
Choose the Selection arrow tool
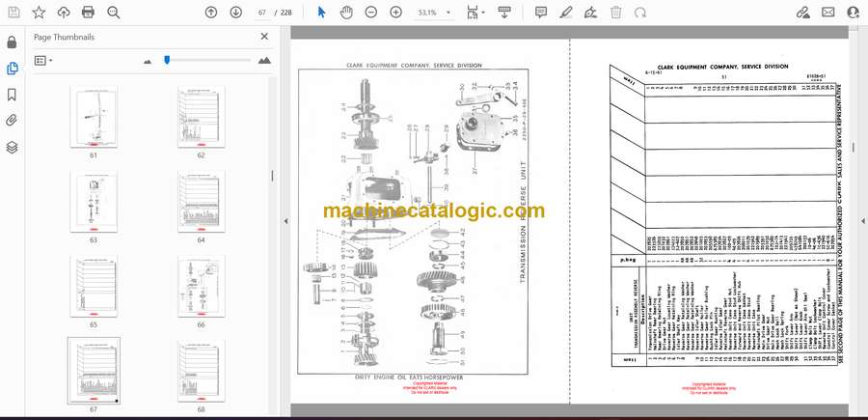[321, 13]
